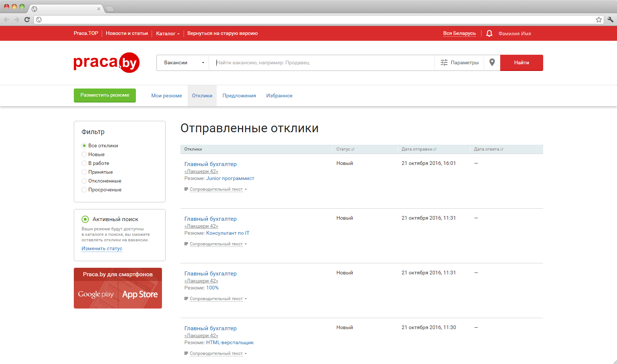The image size is (617, 364).
Task: Open the Избранное tab
Action: tap(279, 96)
